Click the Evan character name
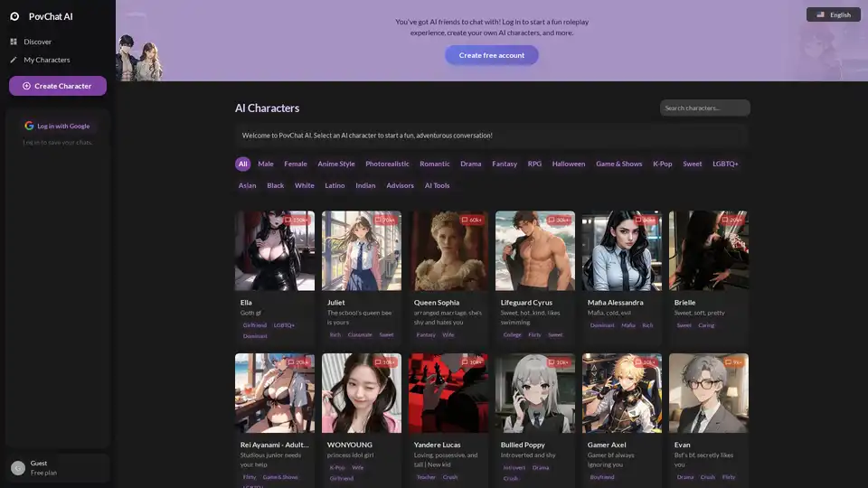Image resolution: width=868 pixels, height=488 pixels. [x=683, y=445]
